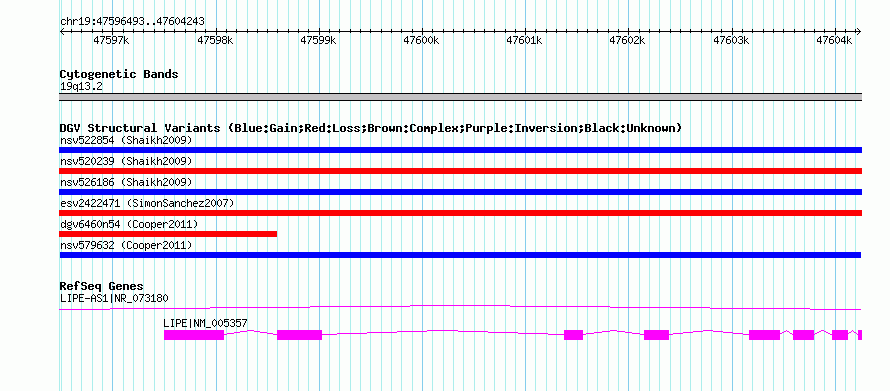Click the 47600k ruler tick label
This screenshot has width=890, height=391.
coord(421,40)
